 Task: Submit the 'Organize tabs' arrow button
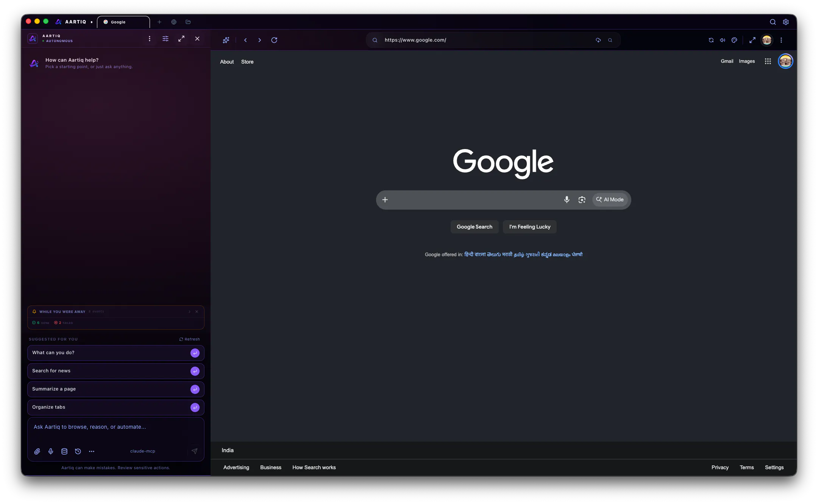coord(195,408)
